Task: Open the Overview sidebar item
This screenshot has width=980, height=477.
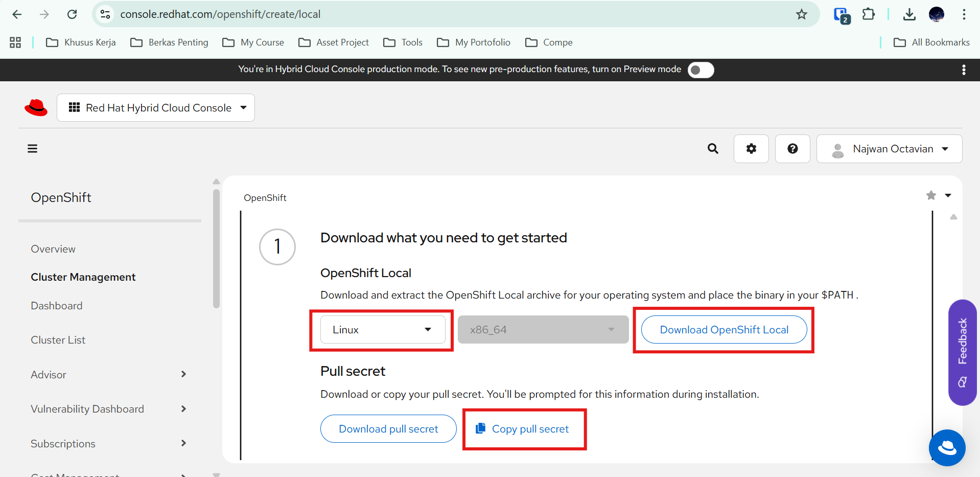Action: 53,249
